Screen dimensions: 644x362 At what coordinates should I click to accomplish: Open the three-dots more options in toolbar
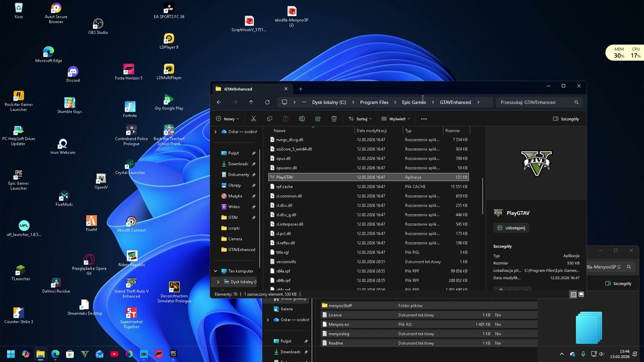point(424,119)
